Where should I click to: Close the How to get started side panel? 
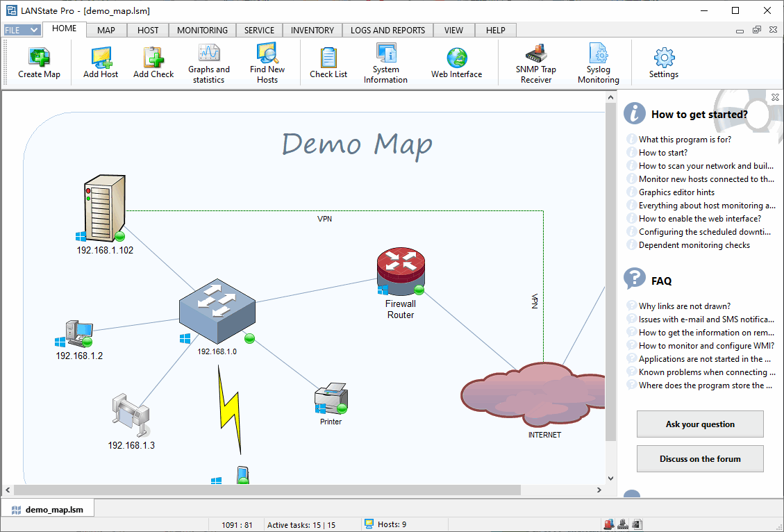pyautogui.click(x=775, y=97)
